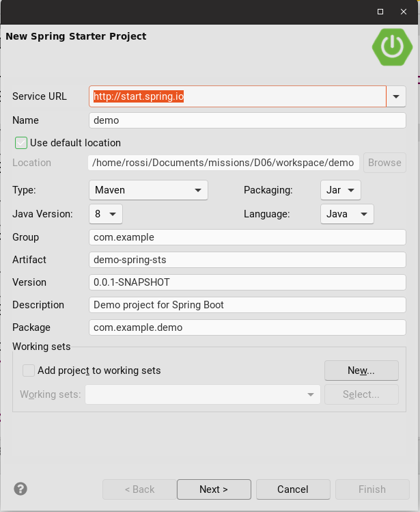Image resolution: width=420 pixels, height=512 pixels.
Task: Click New working set button
Action: tap(361, 370)
